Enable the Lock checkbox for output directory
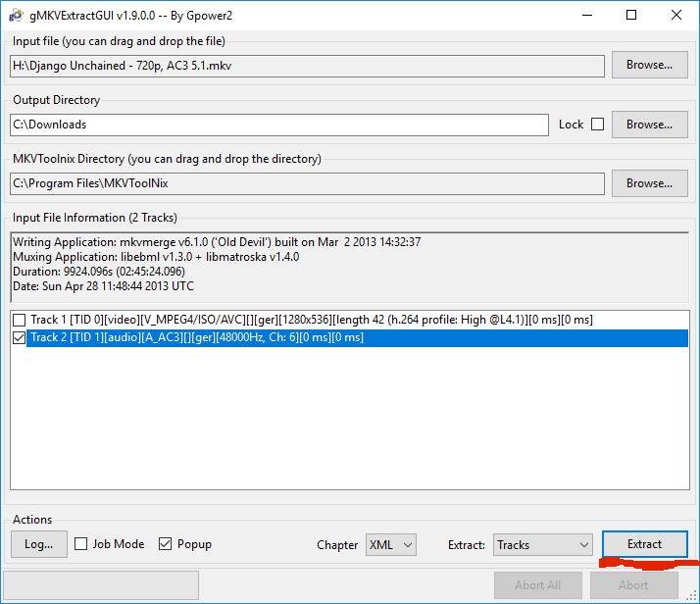The image size is (700, 604). click(597, 125)
